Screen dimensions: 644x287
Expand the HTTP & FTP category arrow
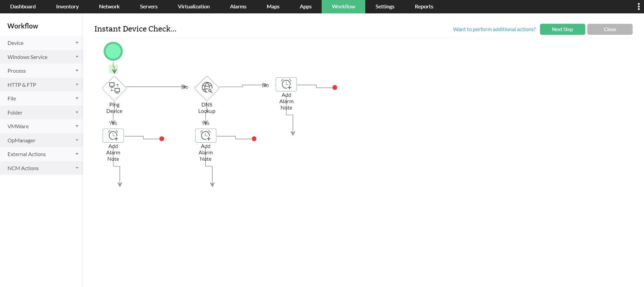[x=77, y=85]
